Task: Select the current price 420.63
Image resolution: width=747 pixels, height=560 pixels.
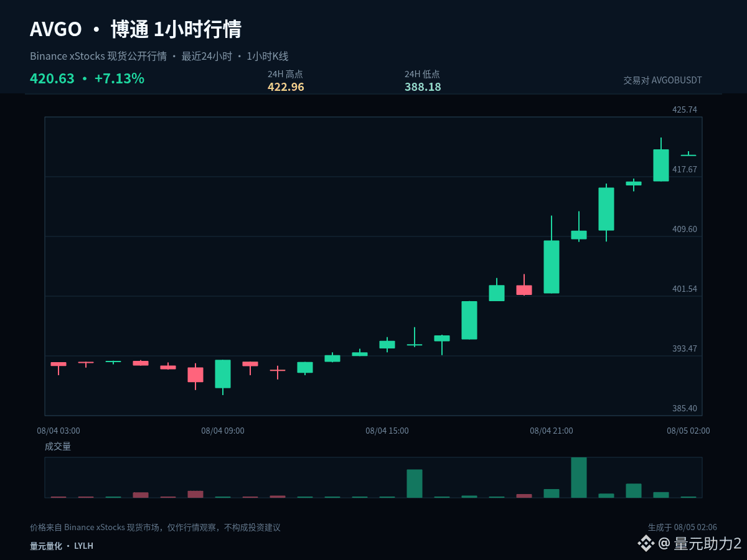Action: click(52, 78)
